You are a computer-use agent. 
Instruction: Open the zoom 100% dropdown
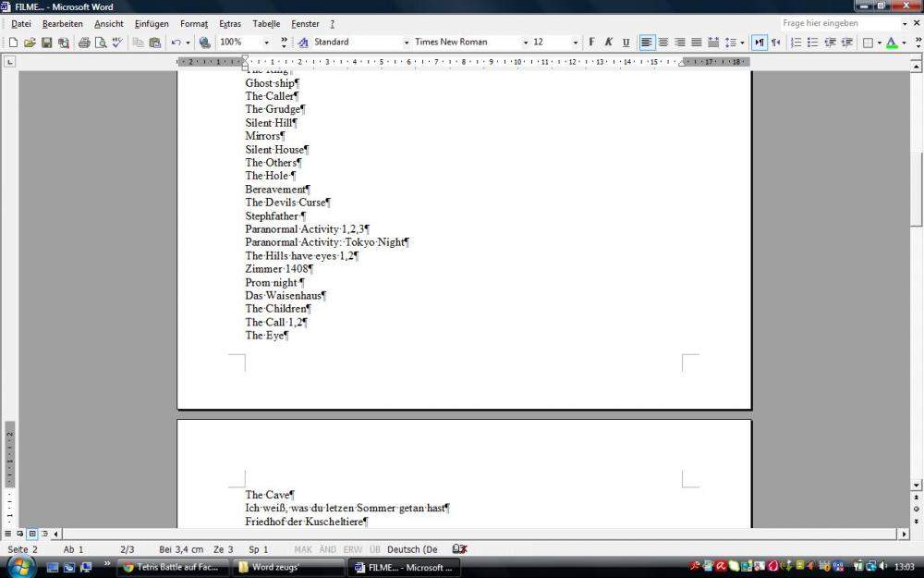[266, 43]
